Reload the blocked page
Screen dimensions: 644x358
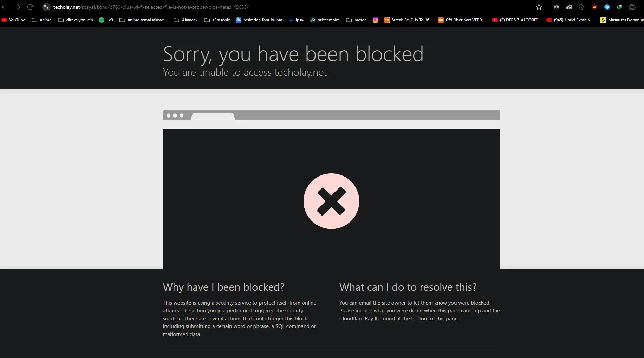pyautogui.click(x=31, y=7)
